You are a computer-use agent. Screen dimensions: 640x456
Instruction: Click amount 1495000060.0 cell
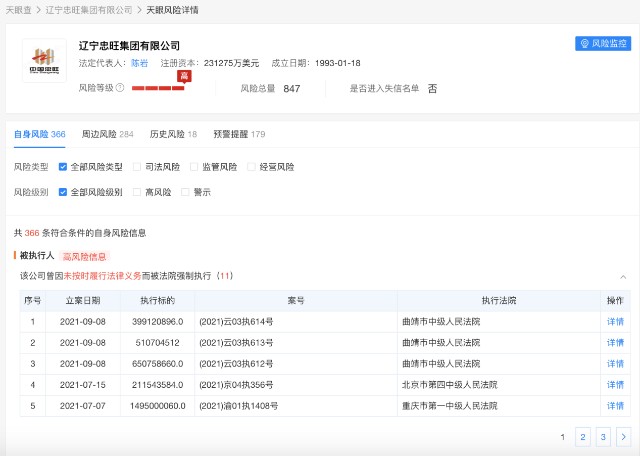tap(158, 406)
